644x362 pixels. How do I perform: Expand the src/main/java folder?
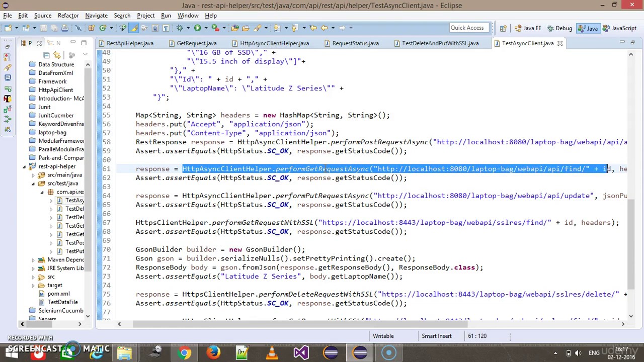click(x=34, y=175)
